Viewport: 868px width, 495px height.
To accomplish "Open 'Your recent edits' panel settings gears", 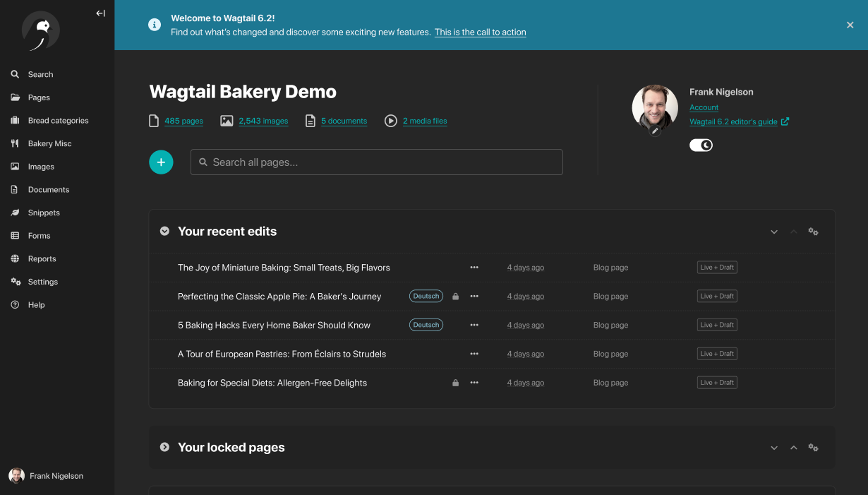I will 814,232.
